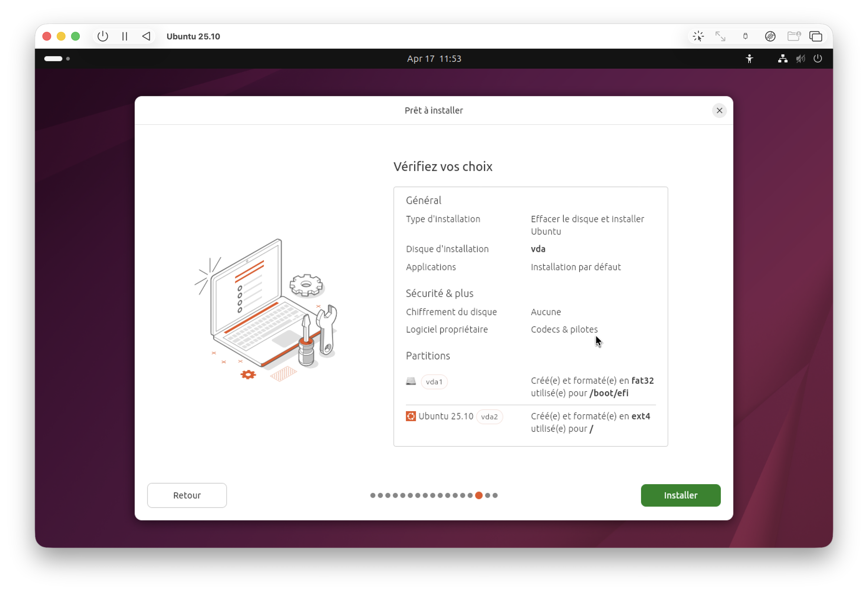Viewport: 868px width, 594px height.
Task: Open the USB devices icon
Action: click(745, 36)
